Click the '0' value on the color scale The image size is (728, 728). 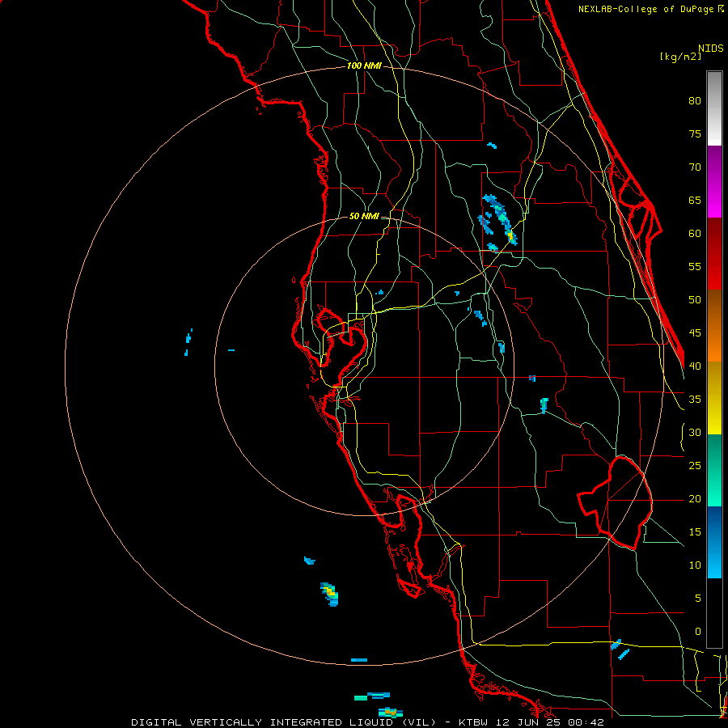pos(698,632)
